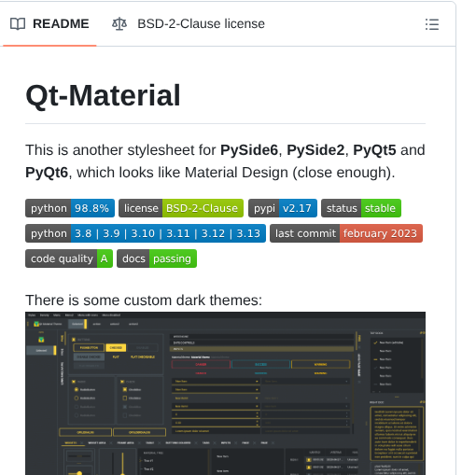Switch to the BSD-2-Clause license tab
The height and width of the screenshot is (475, 476).
(x=189, y=24)
